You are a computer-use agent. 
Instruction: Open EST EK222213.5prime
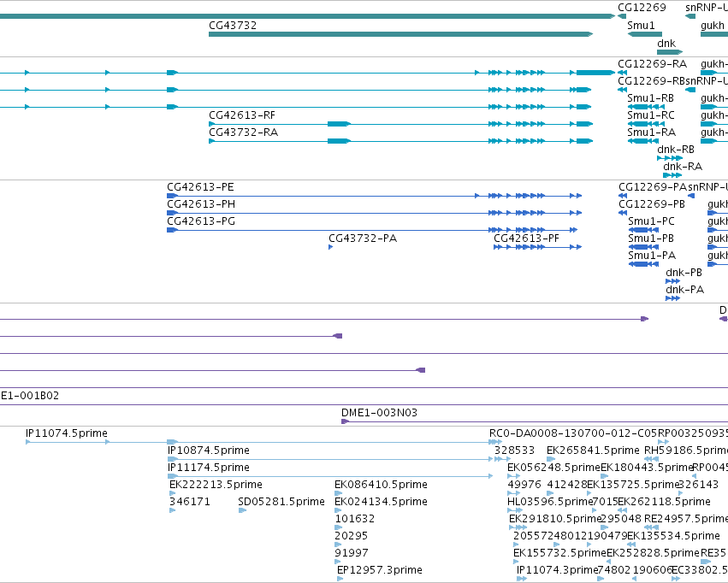(216, 486)
